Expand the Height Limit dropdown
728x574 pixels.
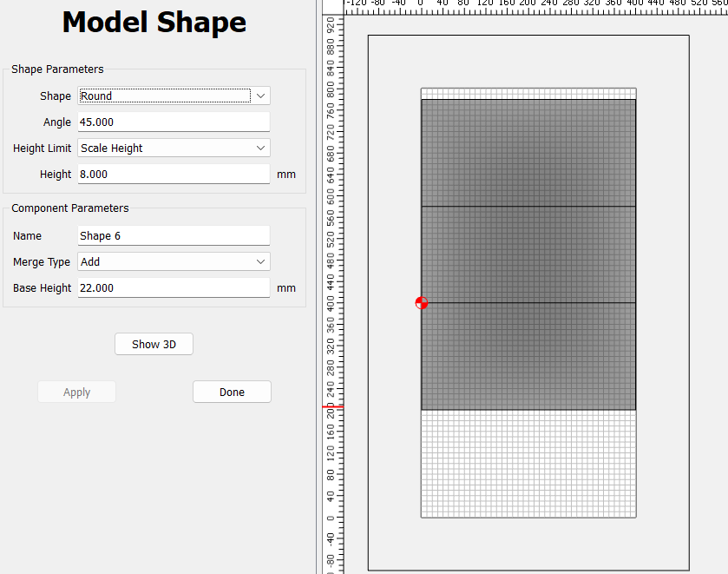click(x=174, y=148)
